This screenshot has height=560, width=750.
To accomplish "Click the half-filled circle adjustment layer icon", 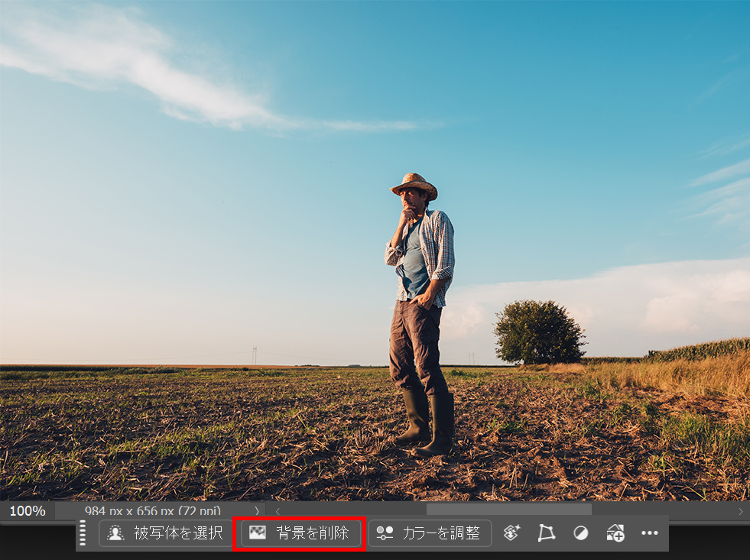I will [581, 533].
